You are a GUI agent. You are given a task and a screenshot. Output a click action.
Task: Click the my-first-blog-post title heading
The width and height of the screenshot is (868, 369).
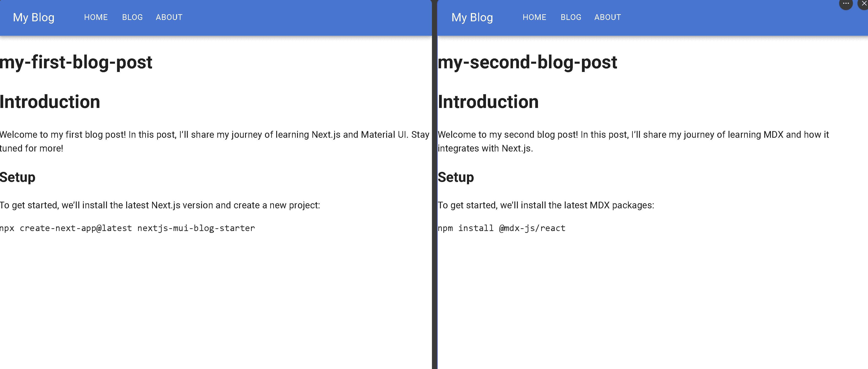tap(76, 62)
